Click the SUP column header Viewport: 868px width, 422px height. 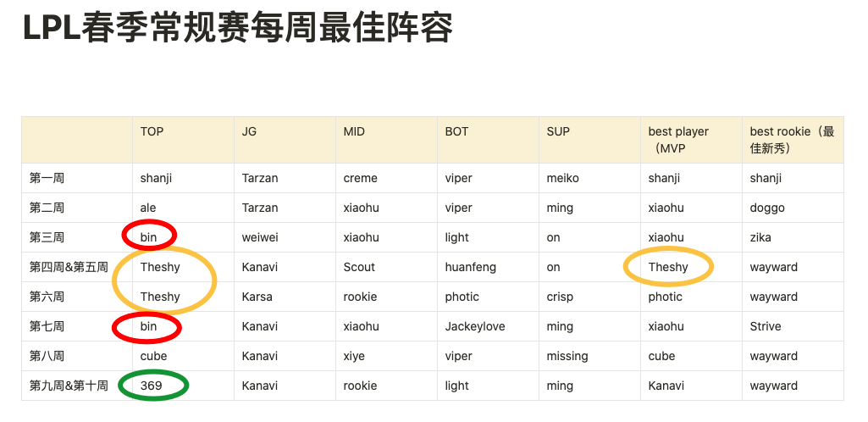coord(558,131)
